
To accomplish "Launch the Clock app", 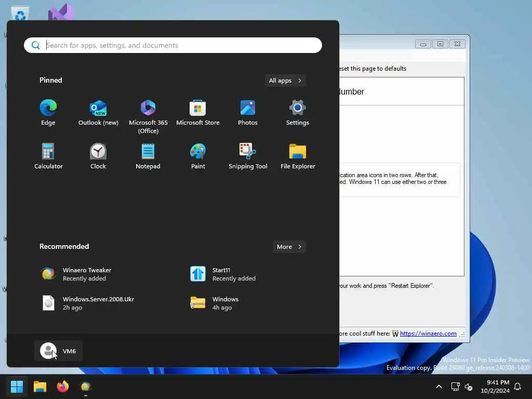I will coord(98,156).
